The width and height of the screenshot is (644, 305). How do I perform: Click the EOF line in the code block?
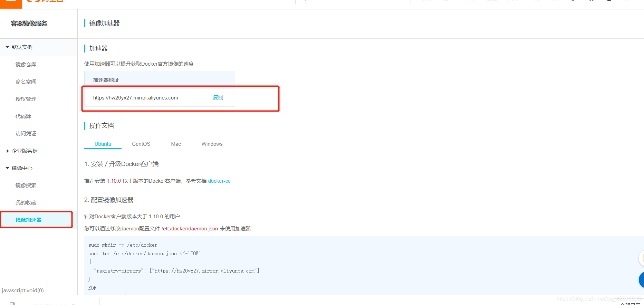[x=92, y=288]
